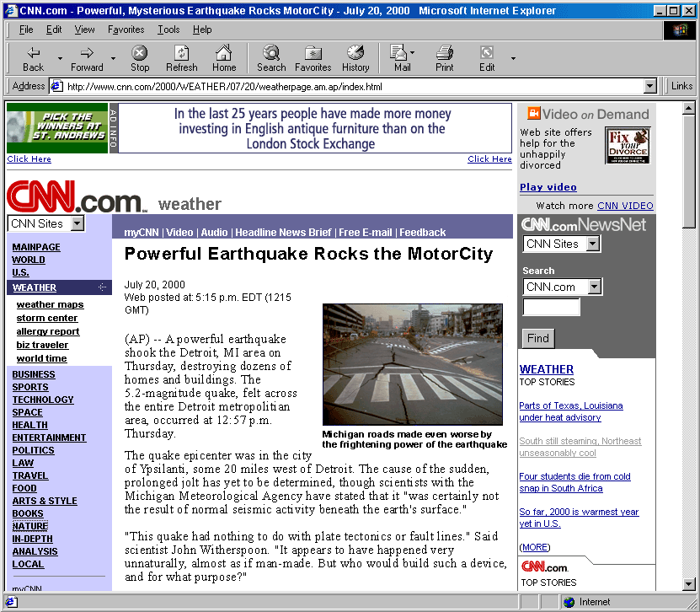This screenshot has width=700, height=612.
Task: Open the storm center link
Action: pyautogui.click(x=47, y=318)
